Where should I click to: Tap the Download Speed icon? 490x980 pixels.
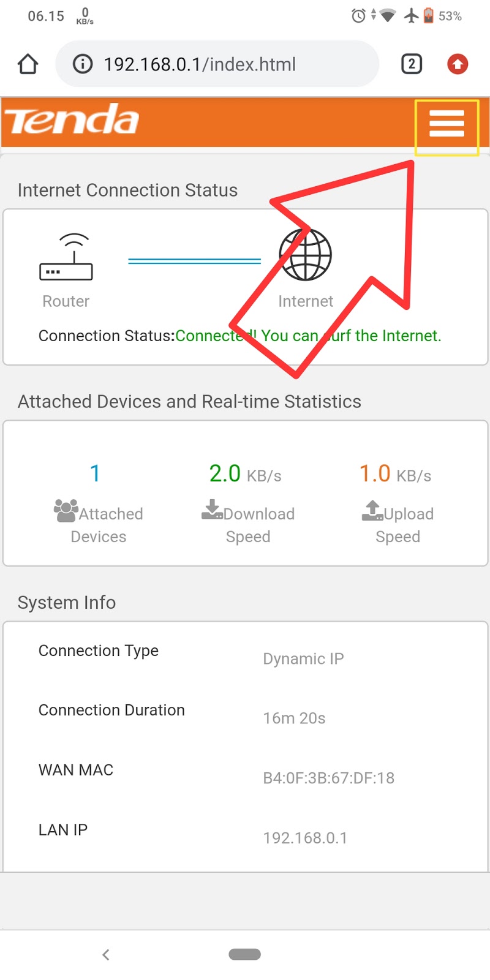(212, 510)
